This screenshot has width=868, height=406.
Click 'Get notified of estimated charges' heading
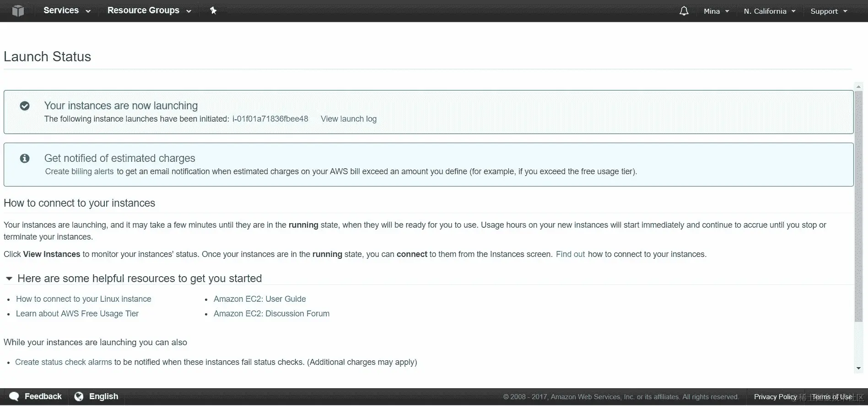tap(120, 158)
